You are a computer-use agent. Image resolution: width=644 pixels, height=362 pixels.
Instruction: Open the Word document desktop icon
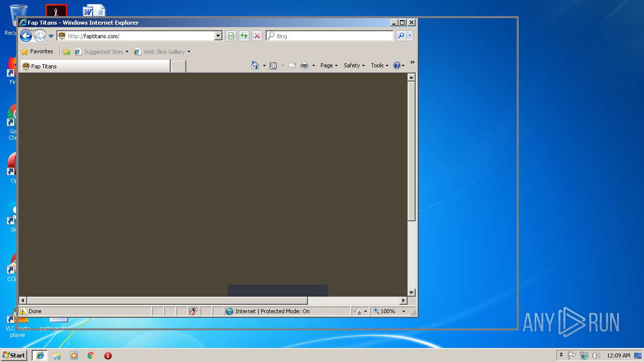94,11
